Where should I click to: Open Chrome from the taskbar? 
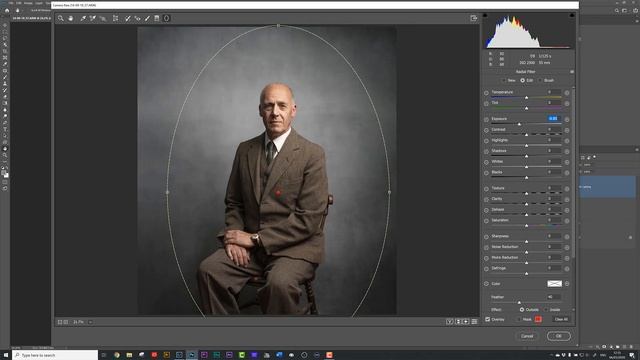(117, 355)
